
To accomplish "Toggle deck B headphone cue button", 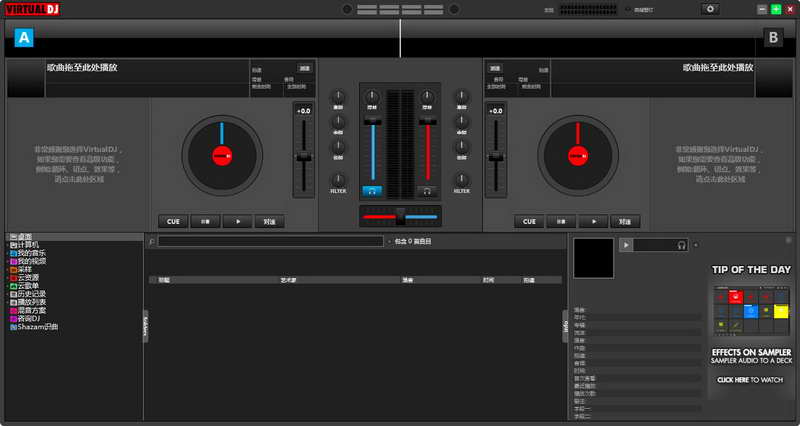I will (427, 191).
